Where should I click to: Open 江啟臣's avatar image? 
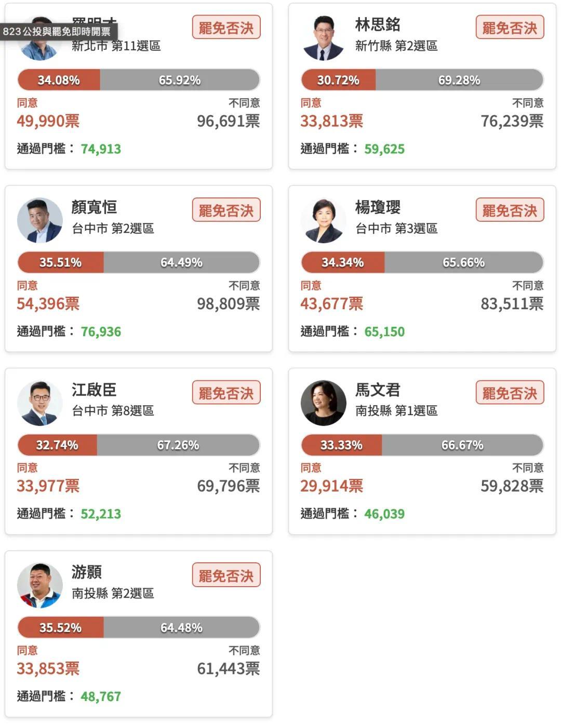(39, 403)
